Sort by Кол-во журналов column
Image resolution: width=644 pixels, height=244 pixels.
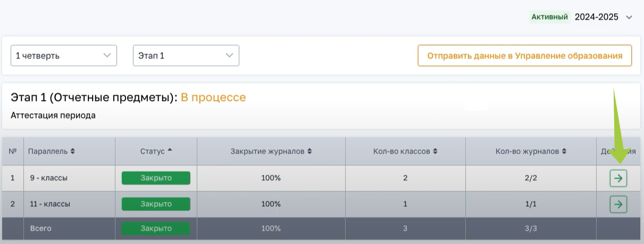tap(530, 152)
